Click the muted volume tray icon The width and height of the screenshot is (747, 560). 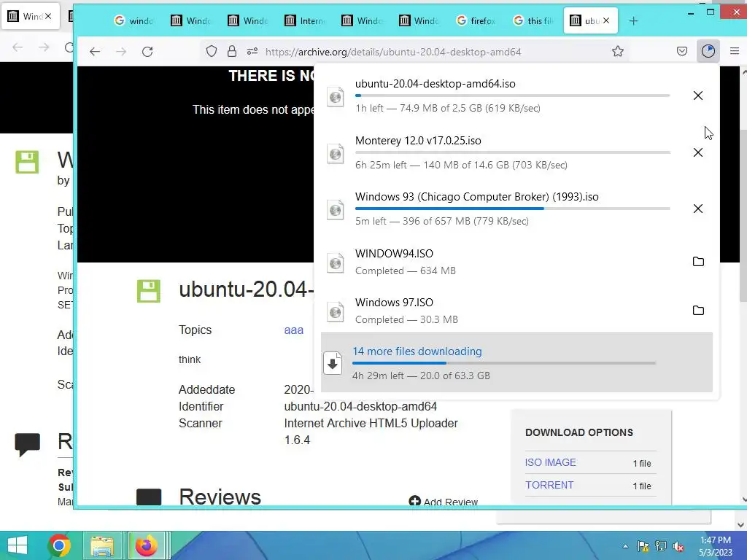(x=678, y=546)
